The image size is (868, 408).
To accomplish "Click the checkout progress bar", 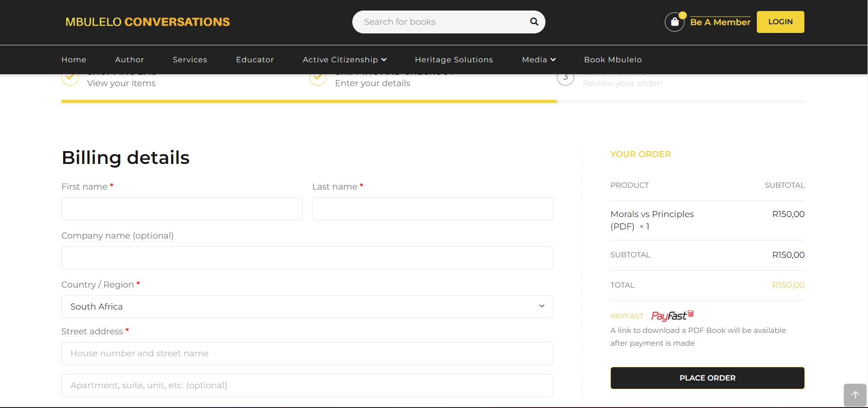I will (432, 101).
